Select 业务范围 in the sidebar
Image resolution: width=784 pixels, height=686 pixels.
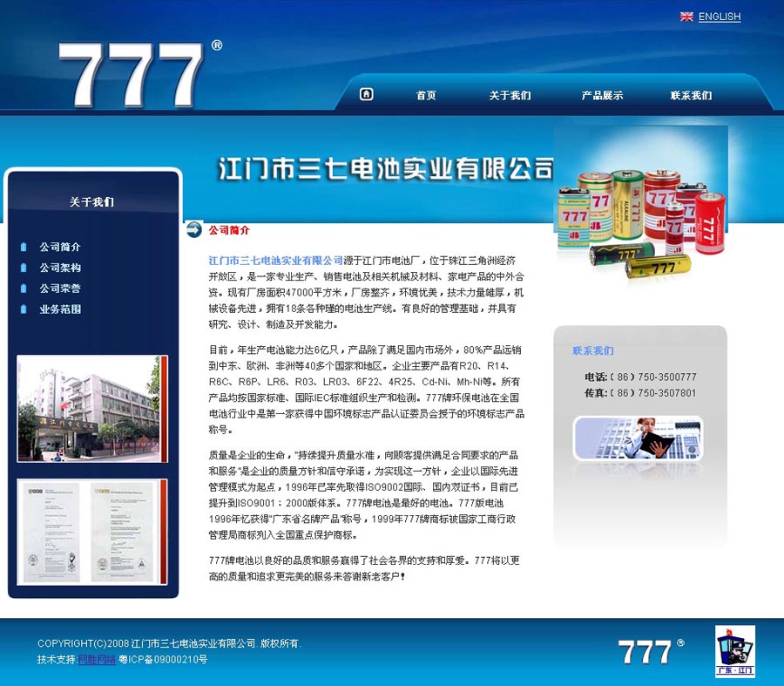coord(60,309)
